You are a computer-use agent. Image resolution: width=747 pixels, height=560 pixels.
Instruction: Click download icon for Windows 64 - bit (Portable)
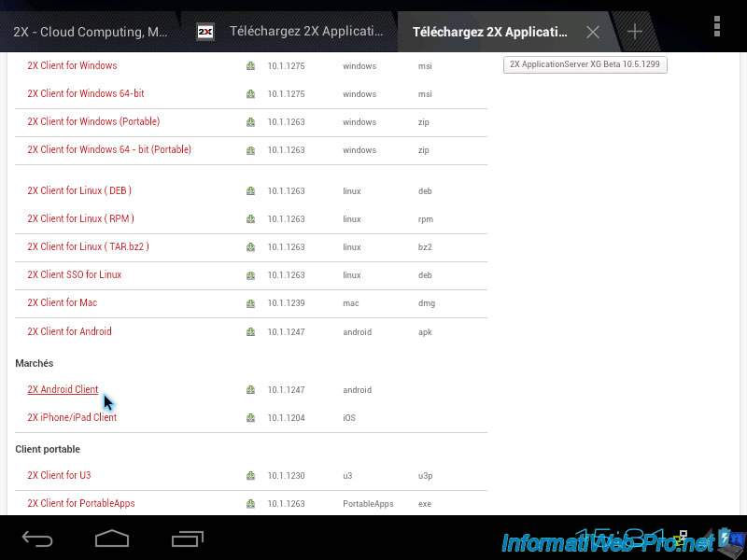(250, 150)
